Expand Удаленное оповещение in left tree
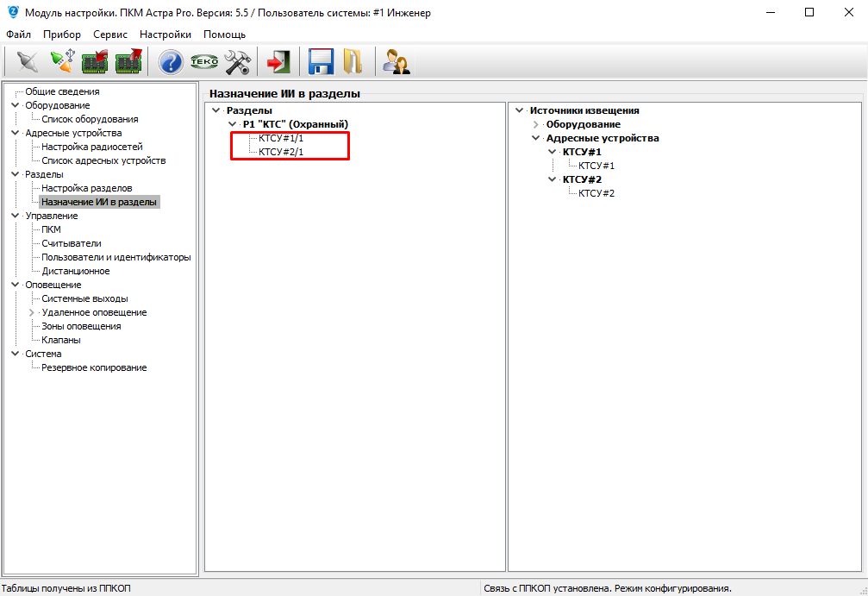Viewport: 868px width, 596px height. click(32, 312)
